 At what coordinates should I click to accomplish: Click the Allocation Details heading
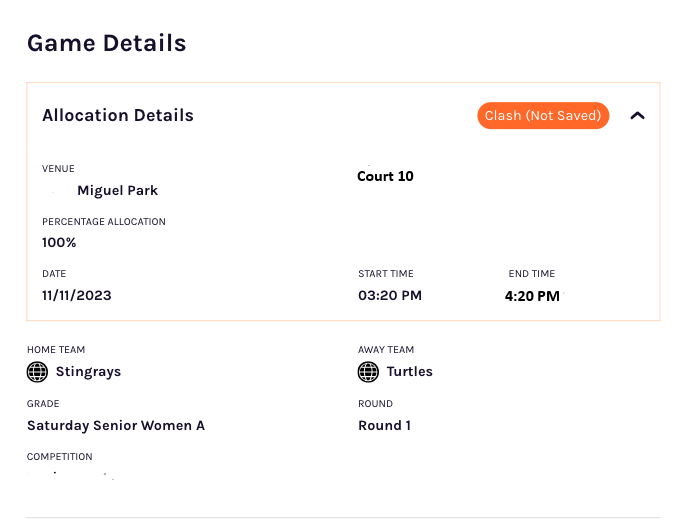(118, 115)
